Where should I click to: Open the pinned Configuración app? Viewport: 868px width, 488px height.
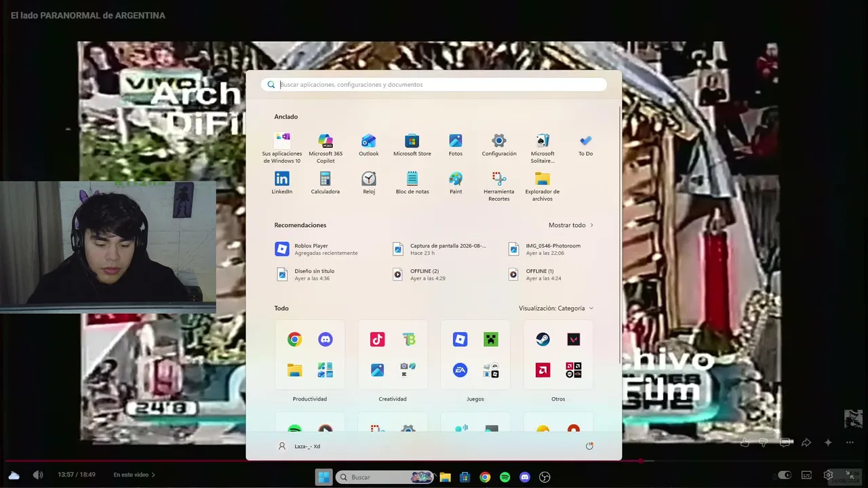coord(499,145)
